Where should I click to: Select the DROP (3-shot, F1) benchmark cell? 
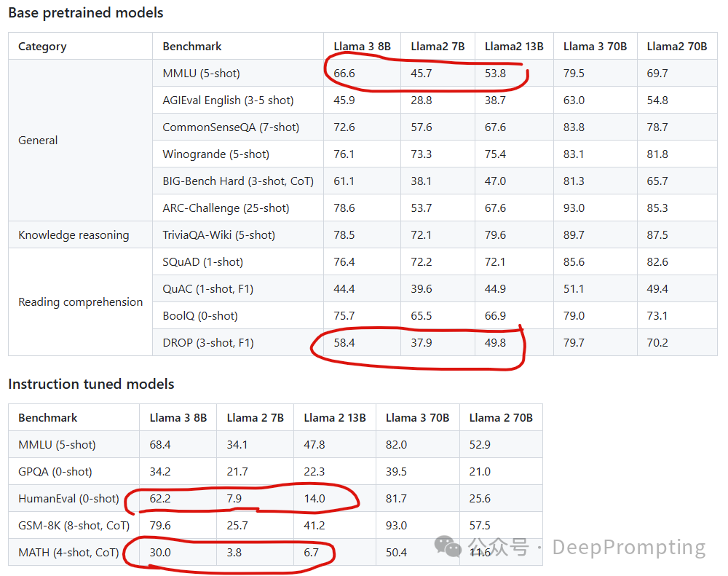click(x=208, y=343)
